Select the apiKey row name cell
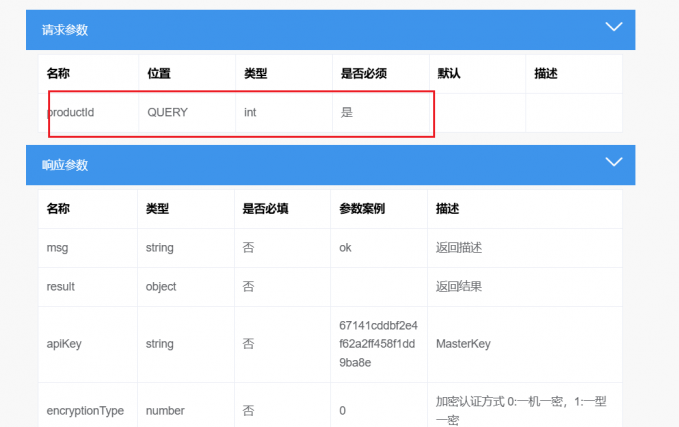Viewport: 679px width, 427px height. click(x=64, y=344)
